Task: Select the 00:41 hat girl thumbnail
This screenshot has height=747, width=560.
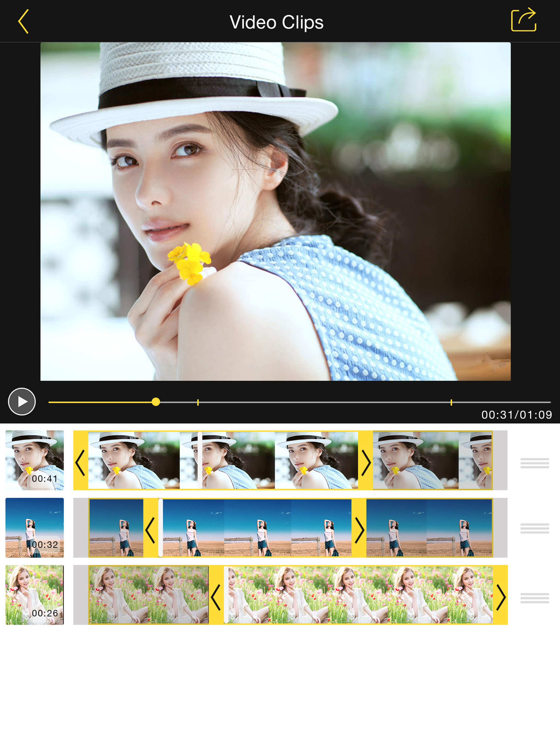Action: tap(34, 460)
